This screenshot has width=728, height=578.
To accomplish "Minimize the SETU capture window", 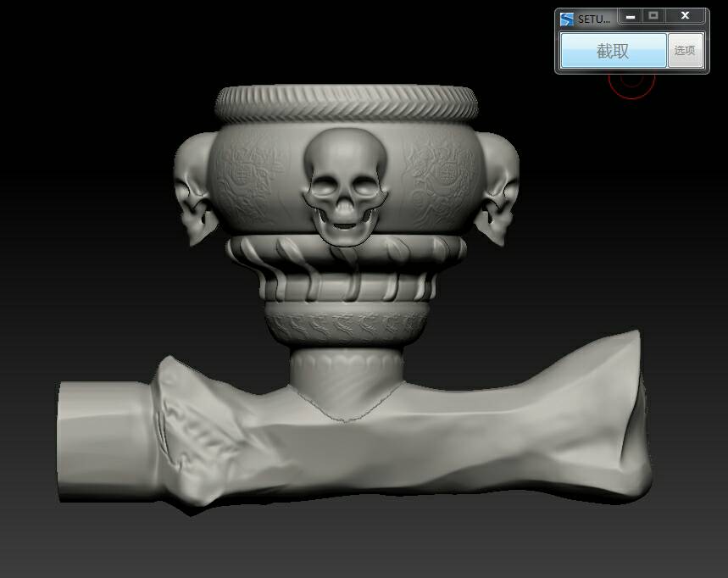I will pos(630,16).
